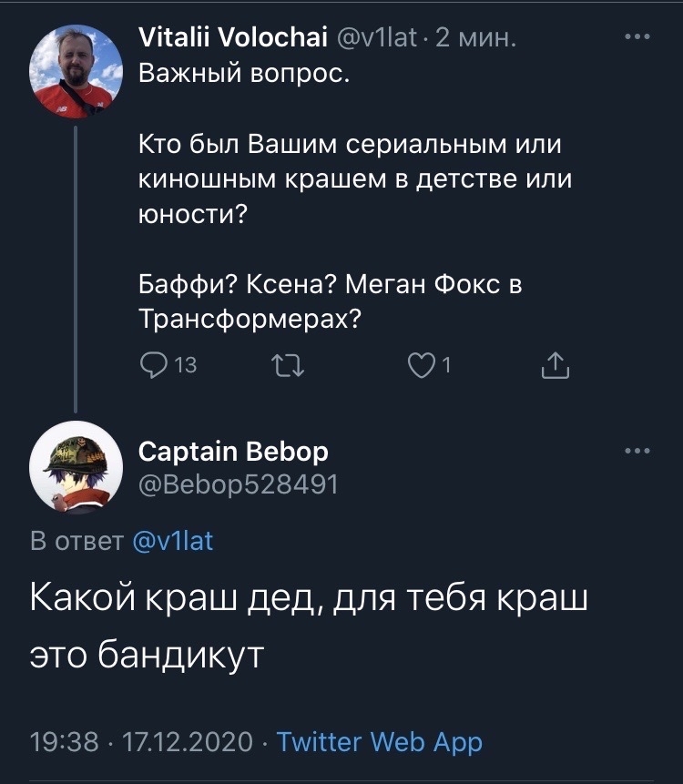Click the Vitalii Volochai display name
The width and height of the screenshot is (683, 784).
pyautogui.click(x=233, y=38)
